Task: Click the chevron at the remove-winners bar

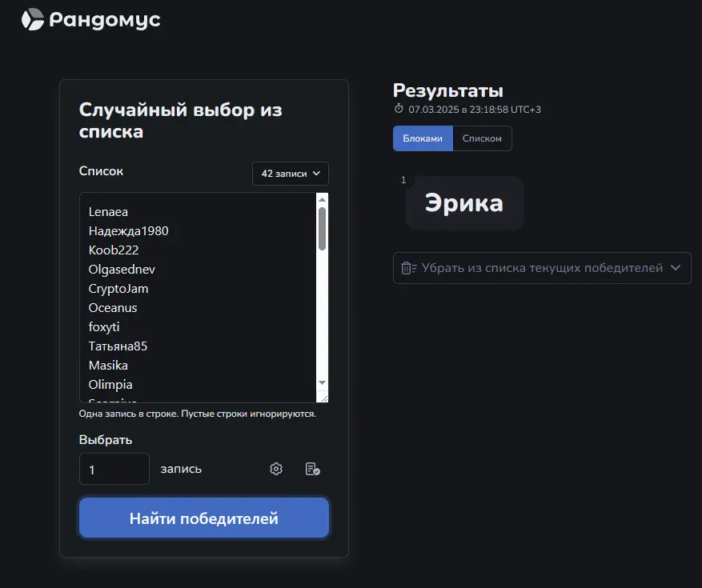Action: tap(676, 267)
